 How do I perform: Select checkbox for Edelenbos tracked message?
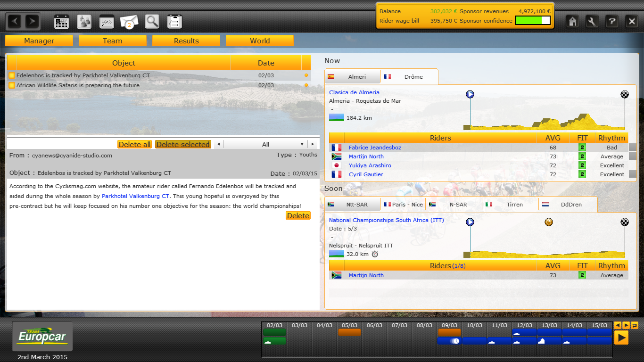[12, 75]
